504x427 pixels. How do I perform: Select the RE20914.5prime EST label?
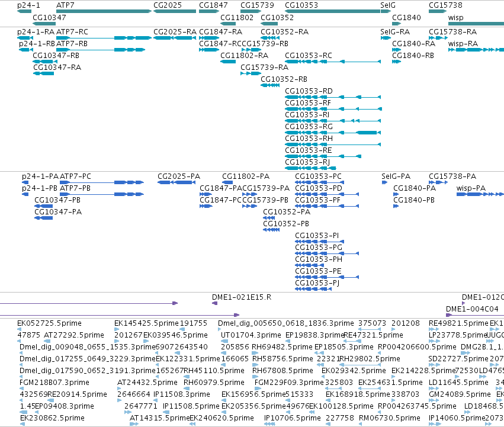click(77, 394)
